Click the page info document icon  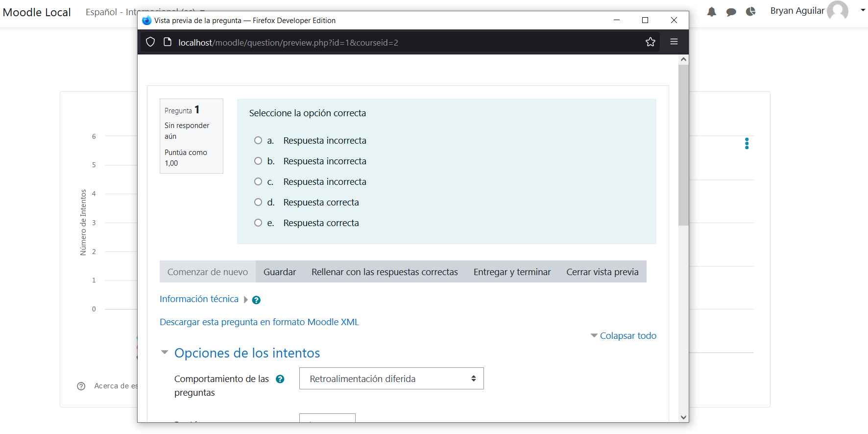[168, 42]
